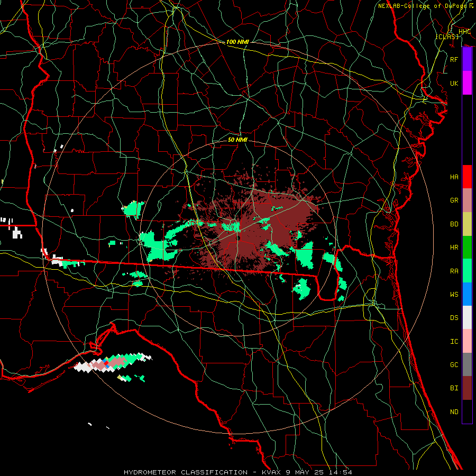Click the KVAX radar site center dot
This screenshot has height=476, width=476.
238,239
